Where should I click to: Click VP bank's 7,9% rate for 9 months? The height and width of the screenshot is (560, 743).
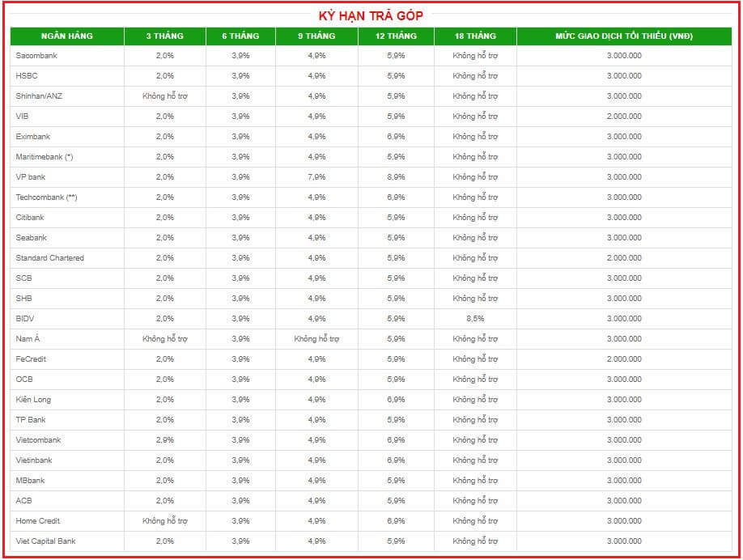tap(316, 176)
